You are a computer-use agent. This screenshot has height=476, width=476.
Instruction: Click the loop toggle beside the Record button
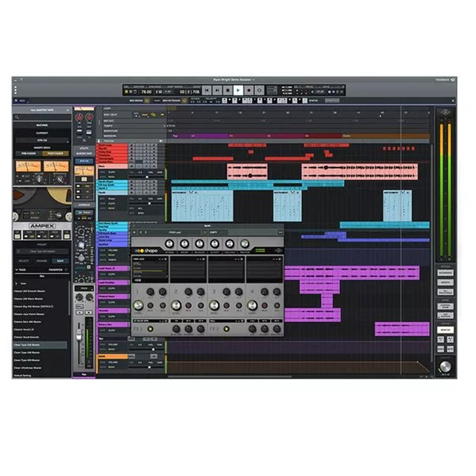tap(260, 90)
